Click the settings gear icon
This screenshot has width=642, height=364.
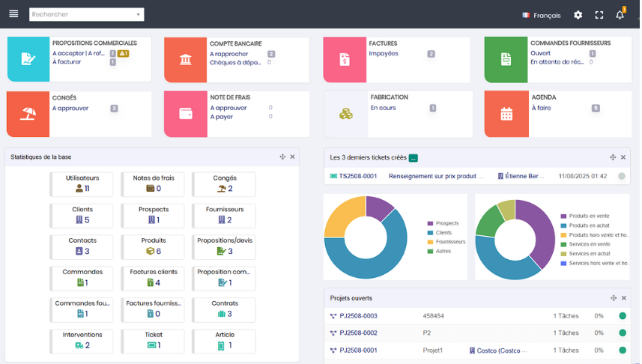[x=578, y=15]
